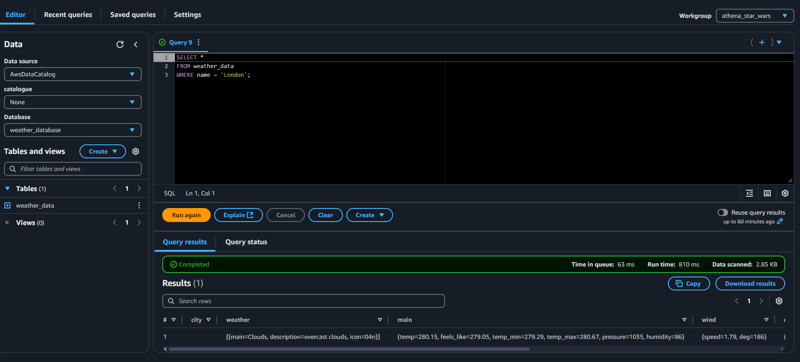800x362 pixels.
Task: Click the Run again button
Action: tap(186, 215)
